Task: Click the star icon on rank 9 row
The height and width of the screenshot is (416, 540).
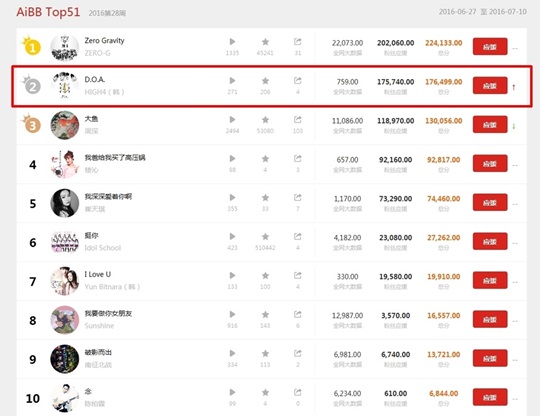Action: point(265,353)
